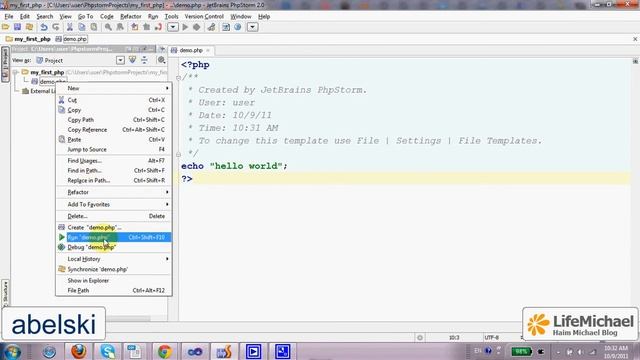640x360 pixels.
Task: Open the Edit menu
Action: pos(24,17)
